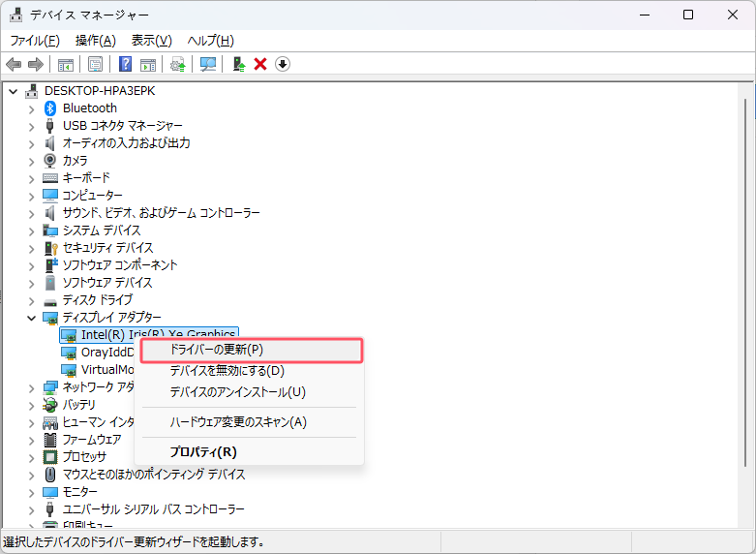756x554 pixels.
Task: Toggle the console tree pane icon
Action: point(66,64)
